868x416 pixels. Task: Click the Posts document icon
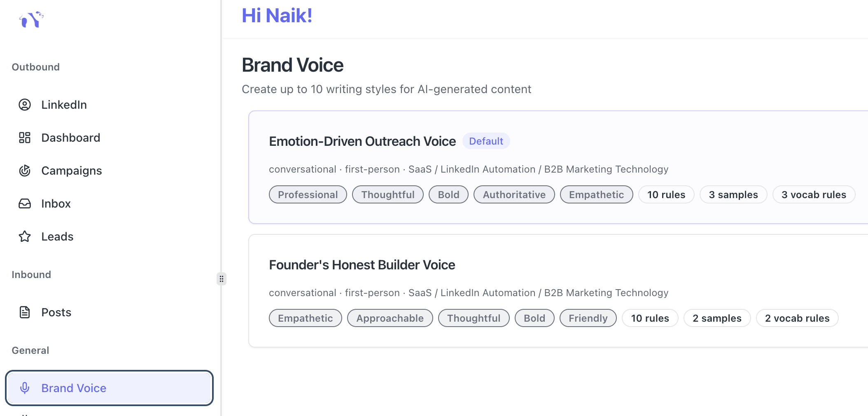click(x=25, y=312)
